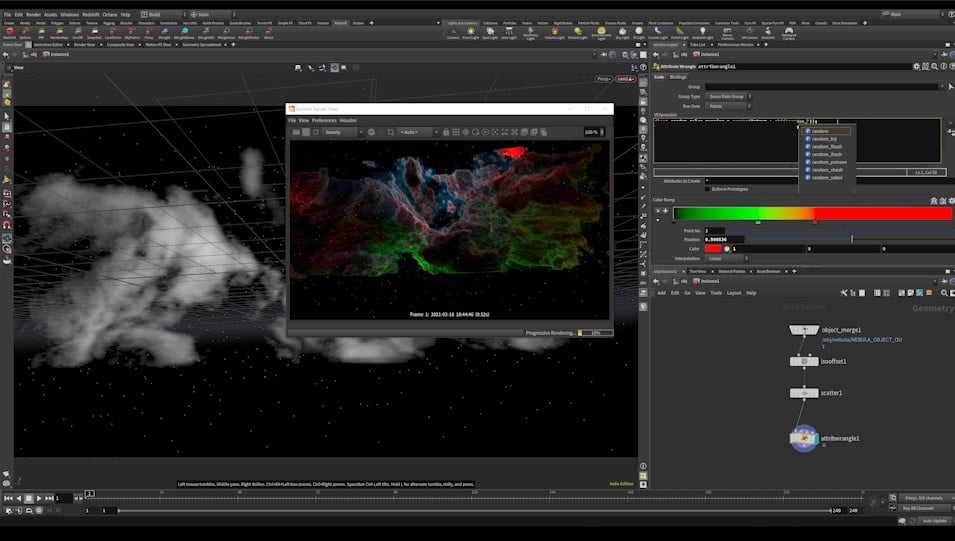Switch to the Material Palette tab
This screenshot has width=955, height=541.
click(x=731, y=271)
